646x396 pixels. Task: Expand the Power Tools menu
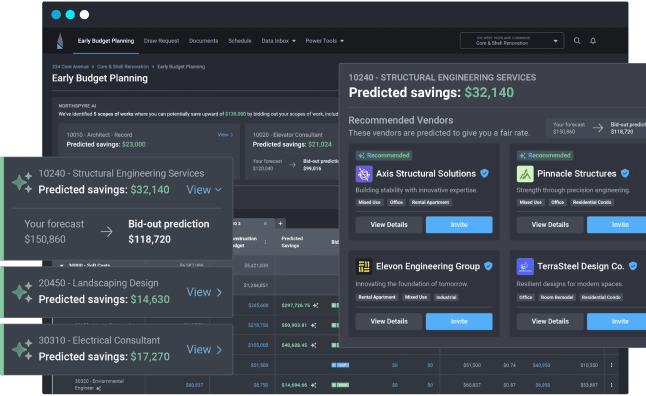[x=325, y=41]
